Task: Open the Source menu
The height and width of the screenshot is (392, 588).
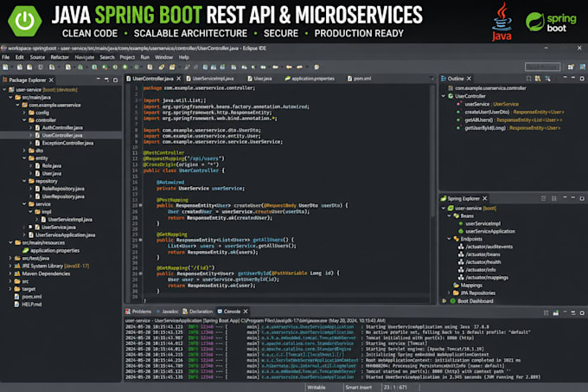Action: coord(37,57)
